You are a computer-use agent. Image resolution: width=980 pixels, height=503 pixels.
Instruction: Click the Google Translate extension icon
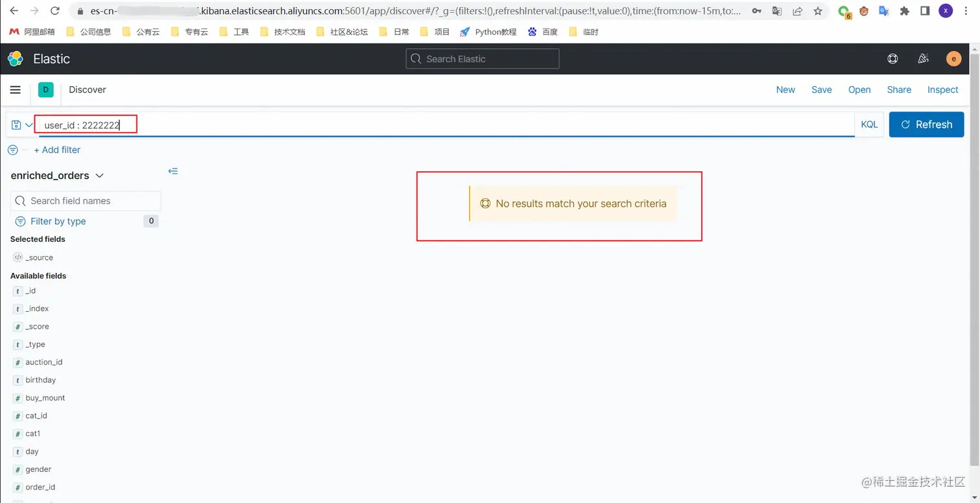[x=884, y=11]
